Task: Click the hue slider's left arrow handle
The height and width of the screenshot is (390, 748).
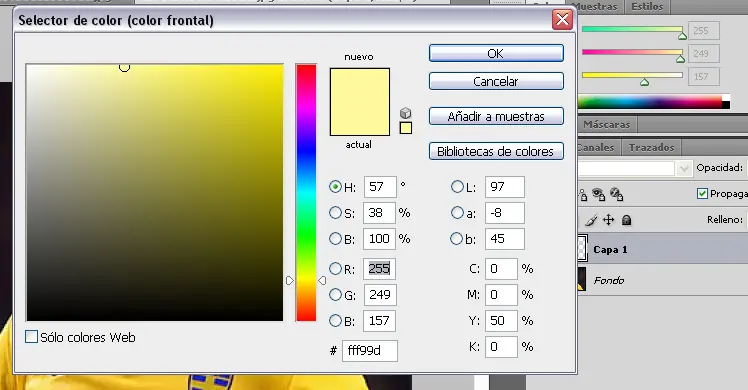Action: pyautogui.click(x=290, y=280)
